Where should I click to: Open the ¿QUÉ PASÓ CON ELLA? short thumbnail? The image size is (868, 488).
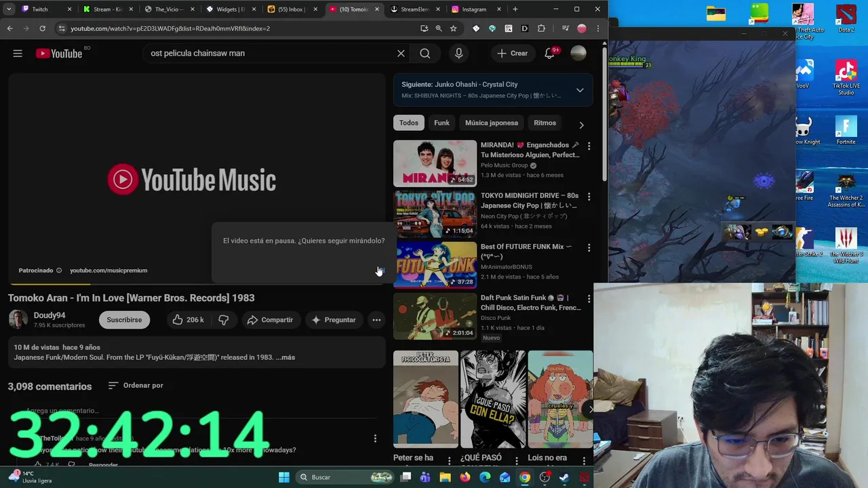(493, 399)
